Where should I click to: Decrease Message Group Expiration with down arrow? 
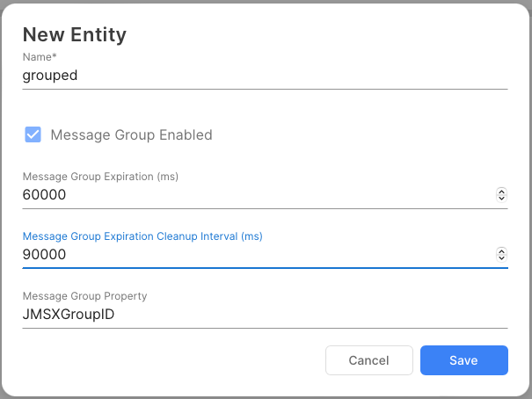501,199
